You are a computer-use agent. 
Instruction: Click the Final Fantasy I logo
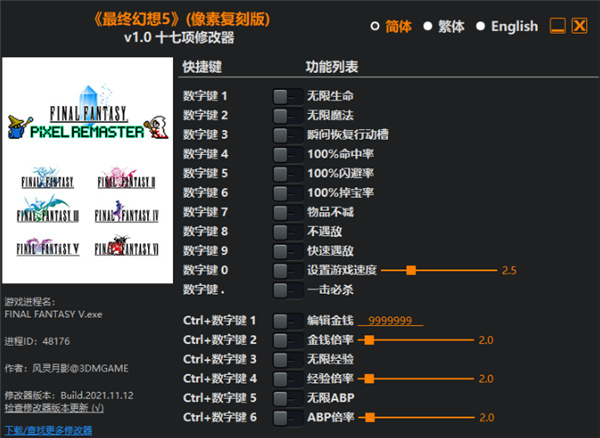[x=47, y=178]
